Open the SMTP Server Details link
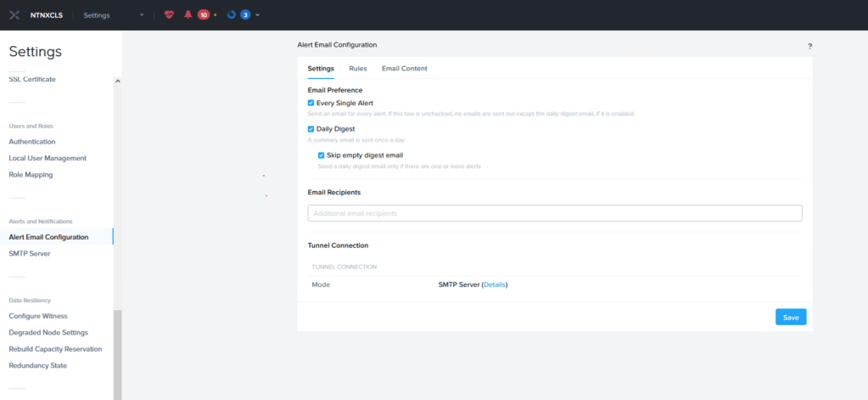Viewport: 868px width, 400px height. pyautogui.click(x=494, y=285)
